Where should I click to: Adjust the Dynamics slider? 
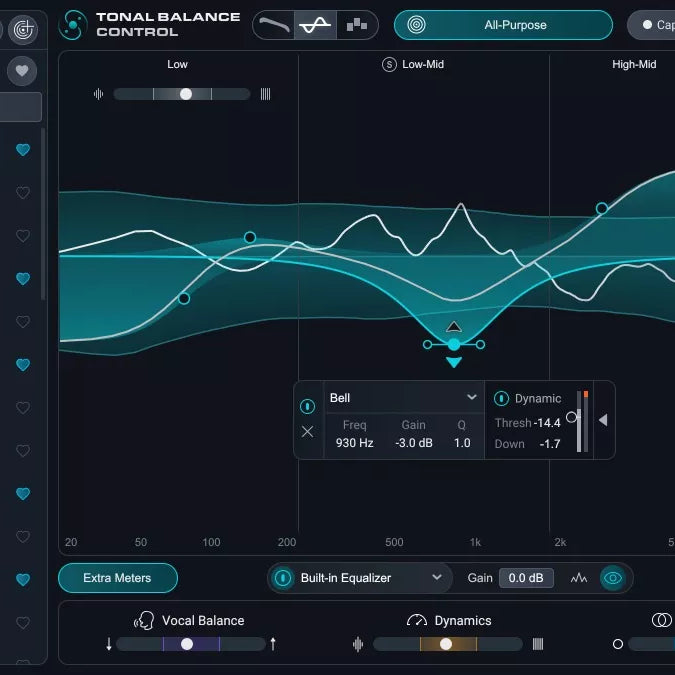pyautogui.click(x=446, y=644)
